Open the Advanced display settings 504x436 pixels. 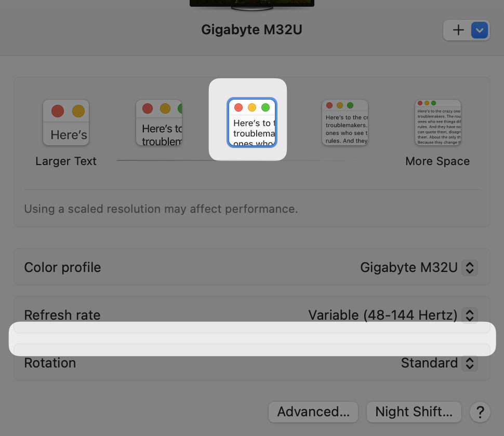(313, 412)
